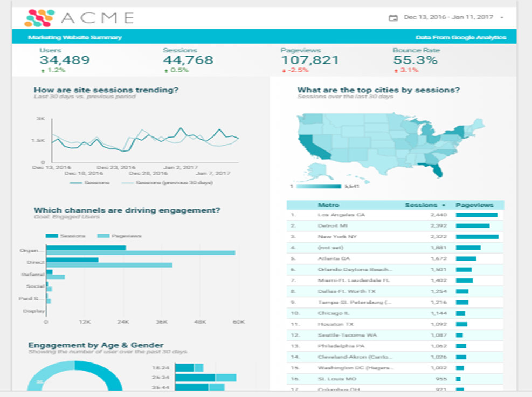
Task: Click the Display channel axis label
Action: tap(33, 311)
